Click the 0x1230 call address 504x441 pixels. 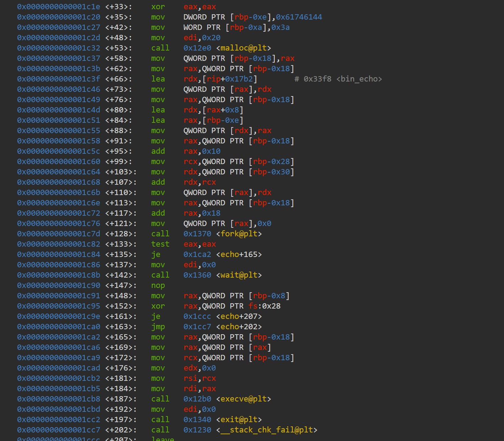pos(197,430)
